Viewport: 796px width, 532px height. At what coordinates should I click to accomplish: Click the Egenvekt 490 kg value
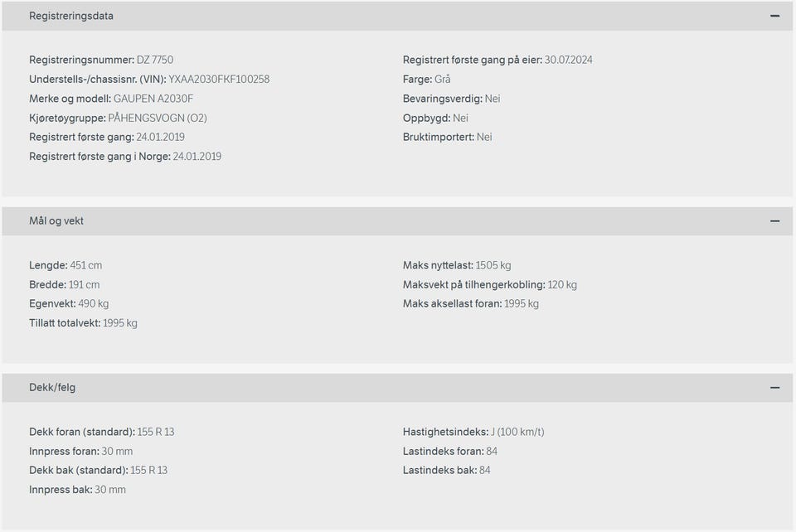pyautogui.click(x=94, y=304)
